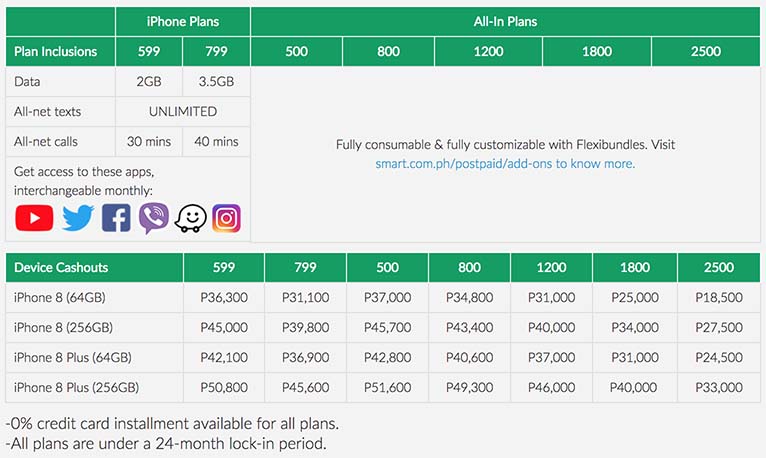Click the UNLIMITED all-net texts cell
Screen dimensions: 766x458
[x=183, y=111]
